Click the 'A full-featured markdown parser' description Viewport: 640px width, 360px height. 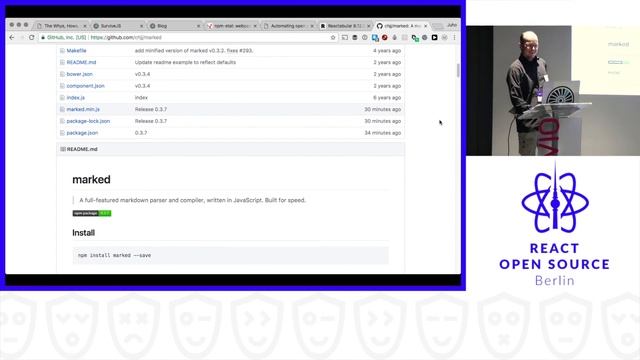coord(192,200)
